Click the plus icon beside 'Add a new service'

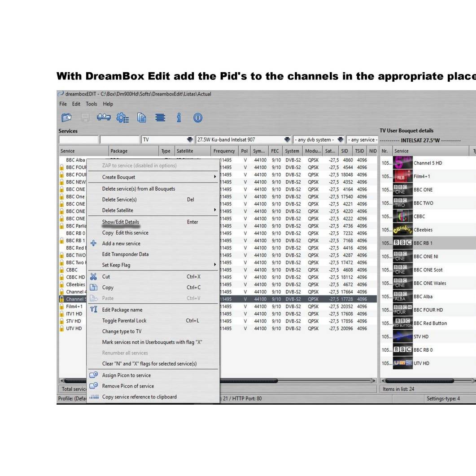click(x=93, y=244)
